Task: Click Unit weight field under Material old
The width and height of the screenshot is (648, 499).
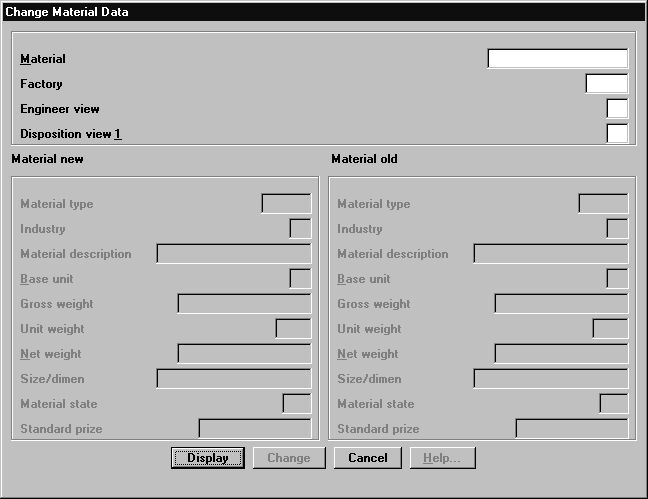Action: tap(610, 329)
